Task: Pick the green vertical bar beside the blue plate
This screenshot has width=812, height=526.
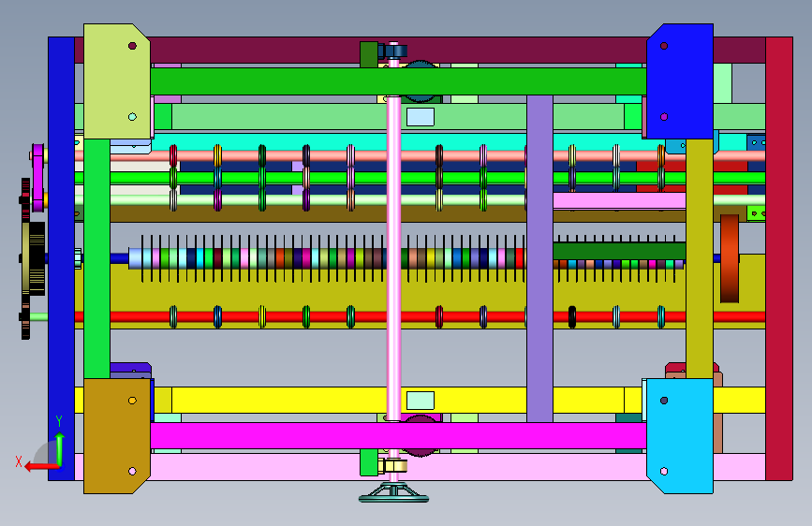Action: 96,259
